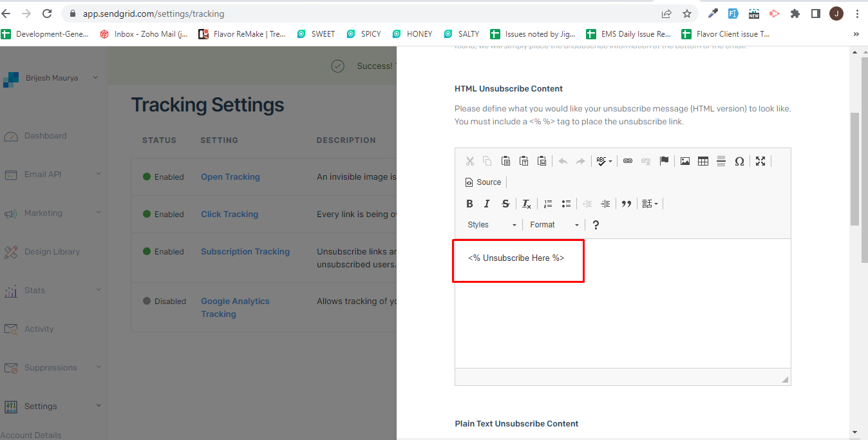Open the special character Omega icon

pos(739,161)
